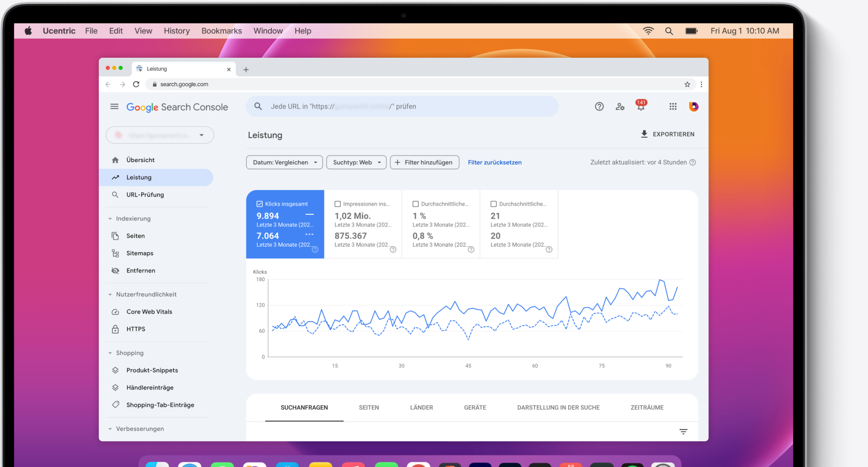Collapse the Shopping section
The height and width of the screenshot is (467, 868).
pos(110,353)
